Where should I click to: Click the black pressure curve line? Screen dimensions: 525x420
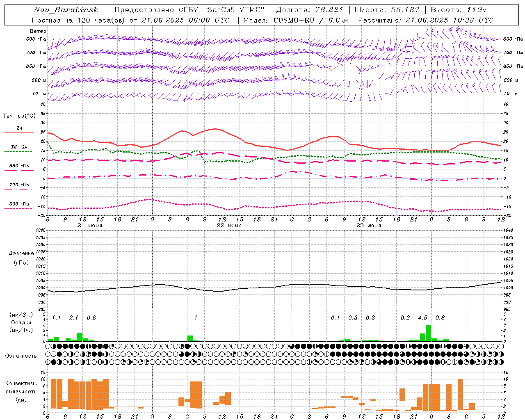(x=275, y=287)
